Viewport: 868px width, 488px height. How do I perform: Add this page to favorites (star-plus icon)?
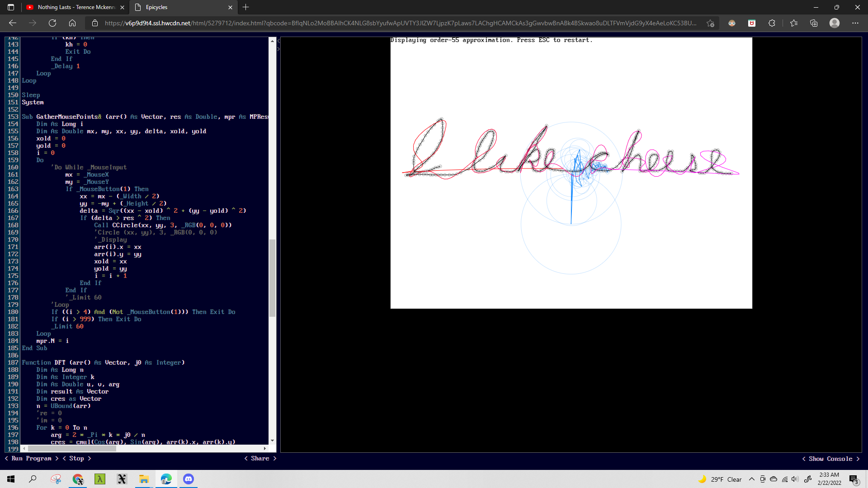click(x=710, y=23)
